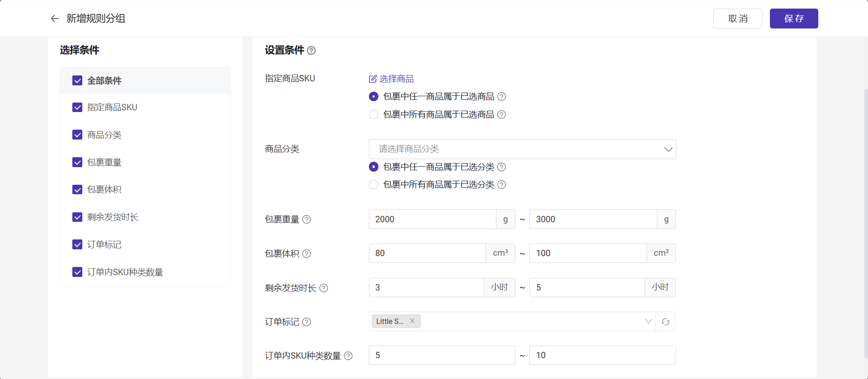This screenshot has width=868, height=379.
Task: Click the 保存 button
Action: pyautogui.click(x=793, y=19)
